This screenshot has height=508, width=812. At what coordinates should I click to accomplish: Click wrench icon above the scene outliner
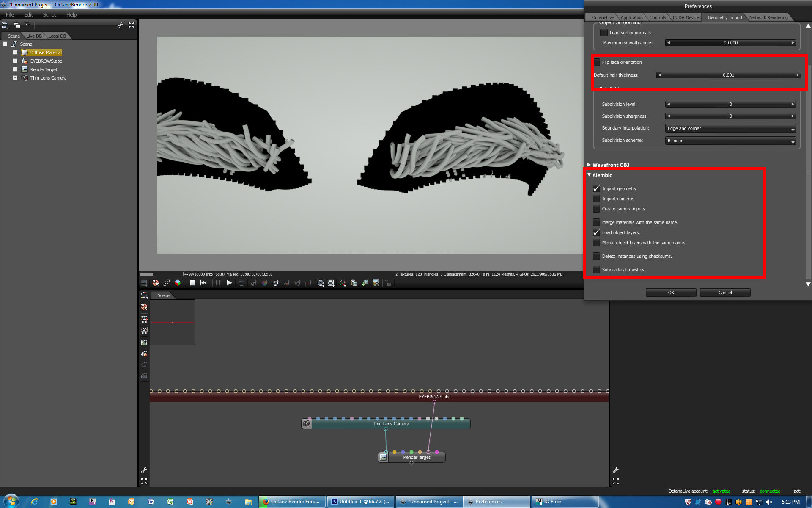[121, 25]
